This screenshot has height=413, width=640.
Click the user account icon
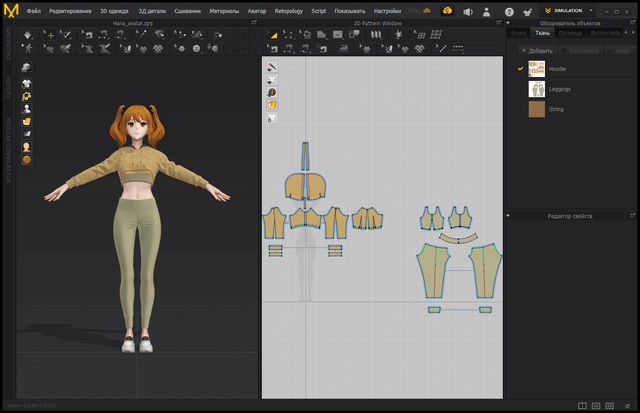[x=488, y=11]
